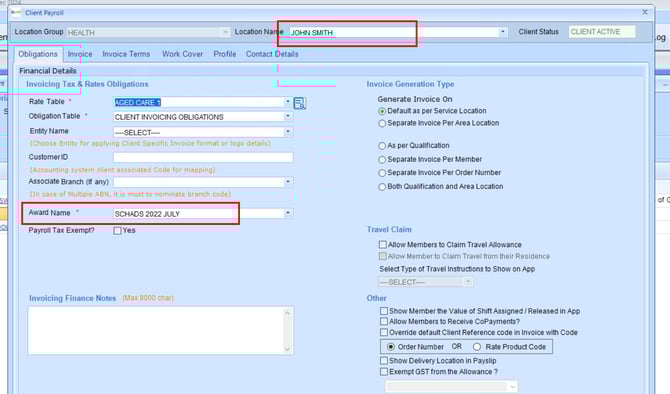Click inside the Invoicing Finance Notes box
Screen dimensions: 670x394
click(x=156, y=330)
